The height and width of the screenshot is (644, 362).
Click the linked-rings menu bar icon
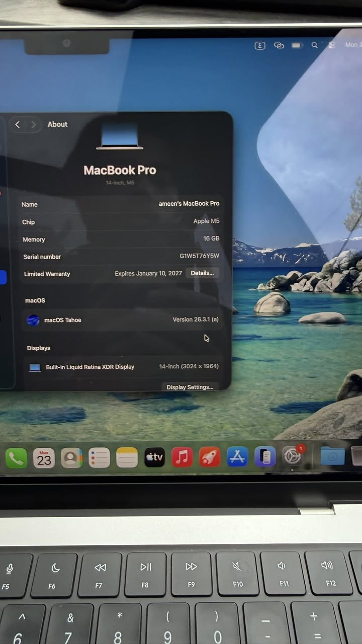point(279,45)
